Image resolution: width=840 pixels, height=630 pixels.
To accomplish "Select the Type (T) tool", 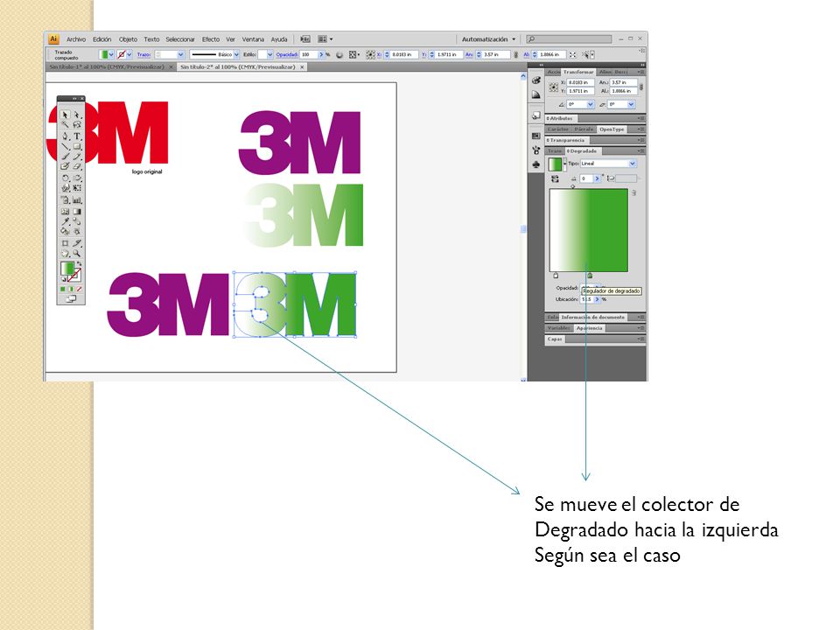I will click(77, 136).
